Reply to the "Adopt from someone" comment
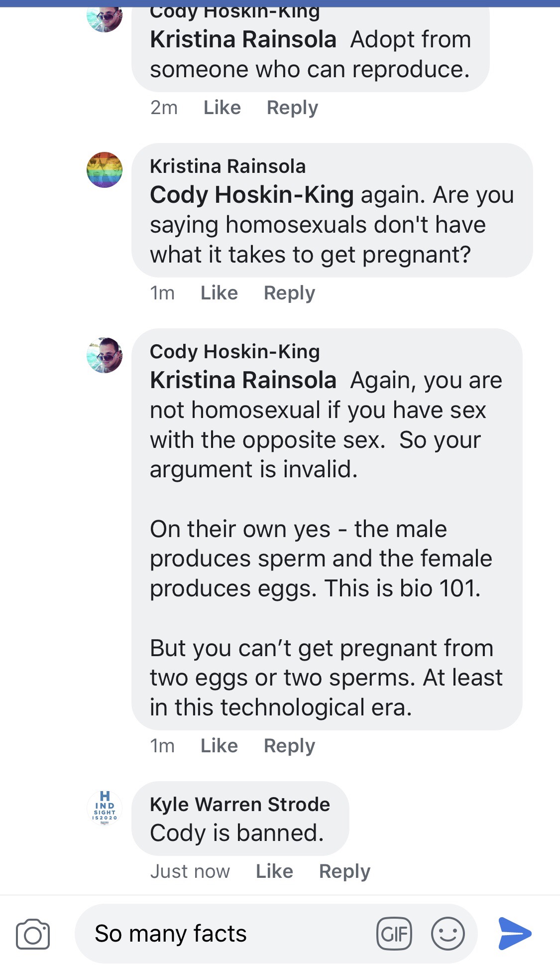This screenshot has width=560, height=971. (x=292, y=108)
